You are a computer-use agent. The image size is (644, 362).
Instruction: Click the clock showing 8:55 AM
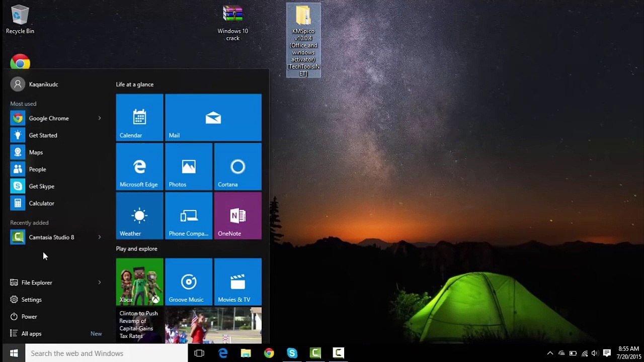click(x=628, y=353)
